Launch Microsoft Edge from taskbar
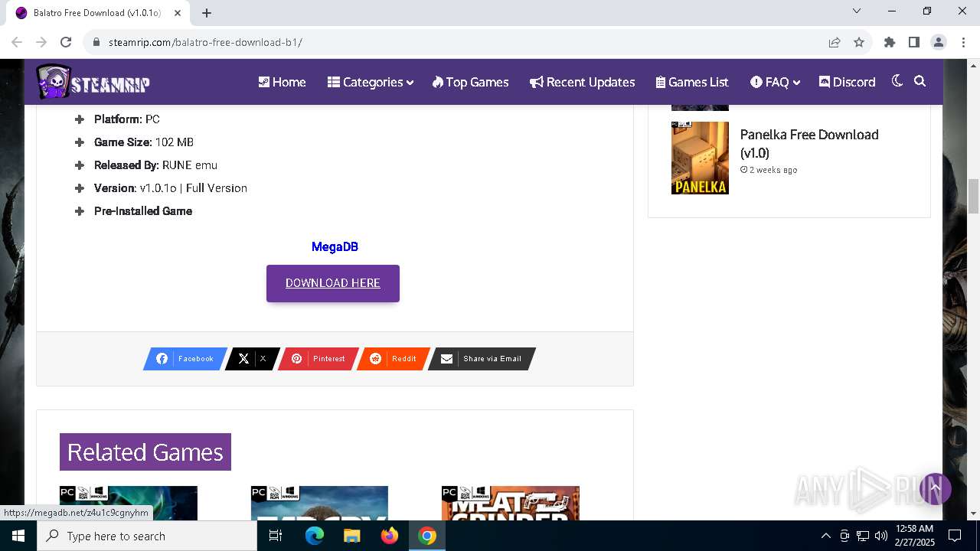 315,536
